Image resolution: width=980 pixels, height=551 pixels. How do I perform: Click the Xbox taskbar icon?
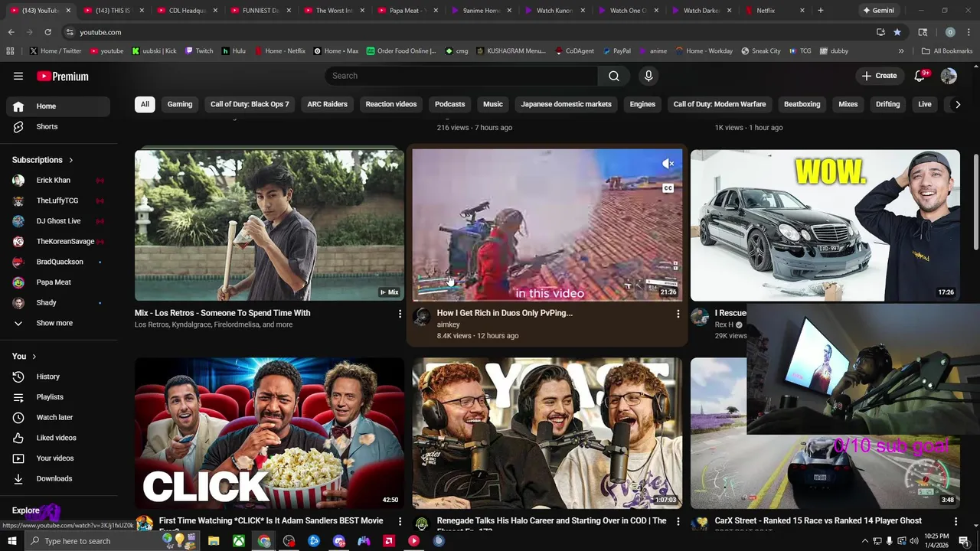(x=239, y=541)
